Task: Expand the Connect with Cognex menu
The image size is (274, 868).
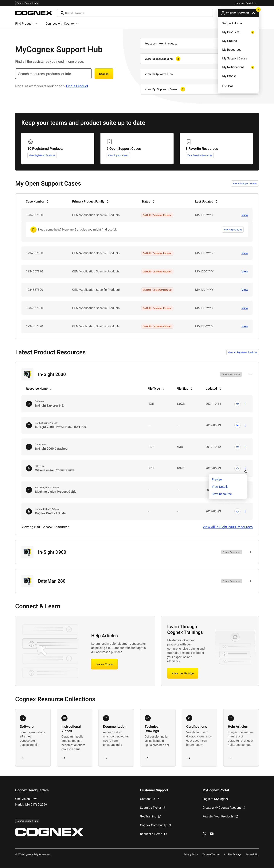Action: 62,24
